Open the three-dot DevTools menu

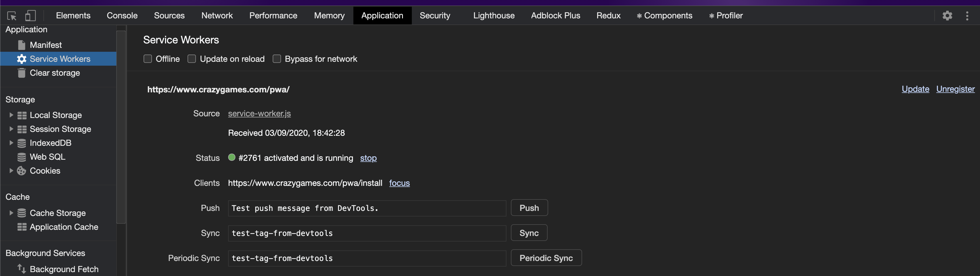coord(968,16)
